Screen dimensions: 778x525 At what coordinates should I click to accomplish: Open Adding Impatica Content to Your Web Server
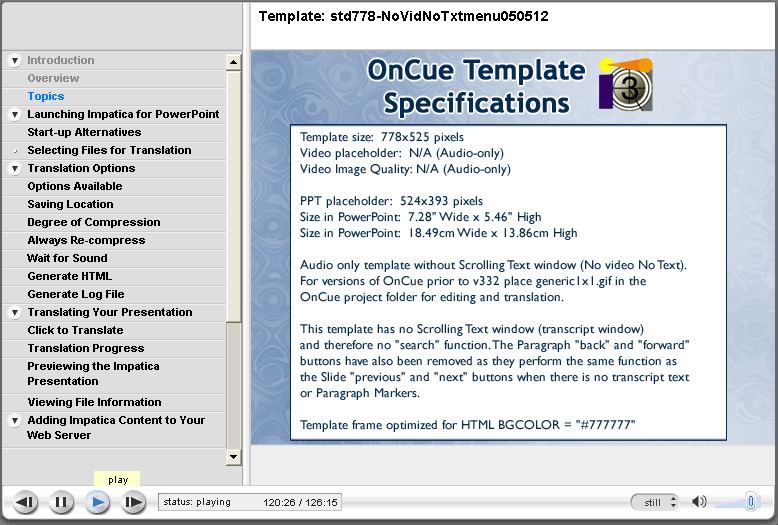pos(116,428)
